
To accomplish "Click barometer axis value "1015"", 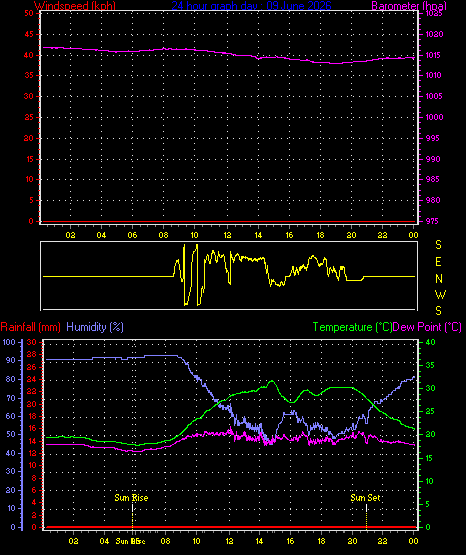I will coord(434,55).
